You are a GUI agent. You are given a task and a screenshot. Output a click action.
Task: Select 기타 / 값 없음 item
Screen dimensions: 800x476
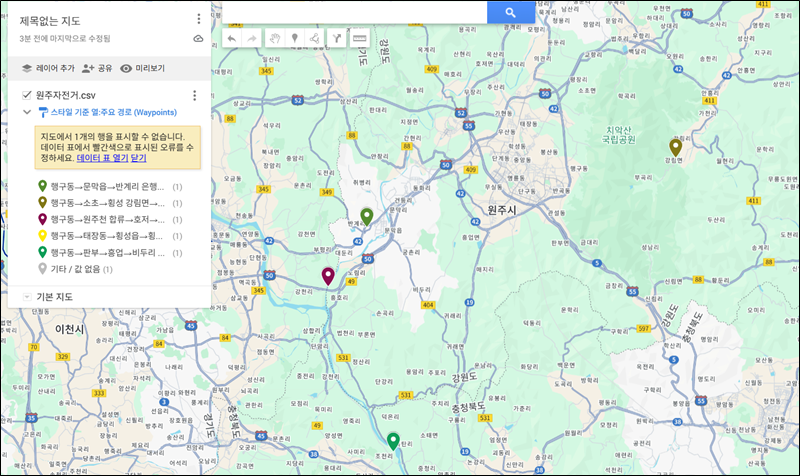coord(76,269)
